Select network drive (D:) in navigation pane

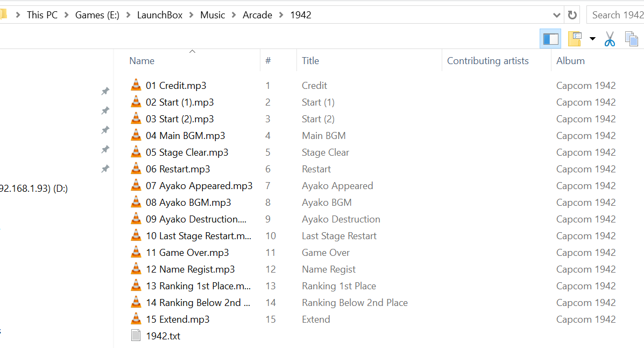click(x=34, y=189)
